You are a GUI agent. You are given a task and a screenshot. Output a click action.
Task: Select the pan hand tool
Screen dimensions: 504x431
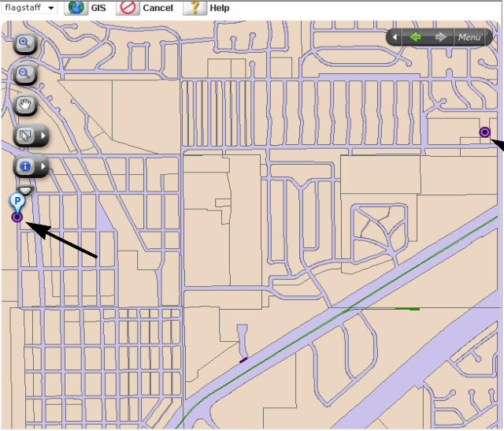point(26,105)
